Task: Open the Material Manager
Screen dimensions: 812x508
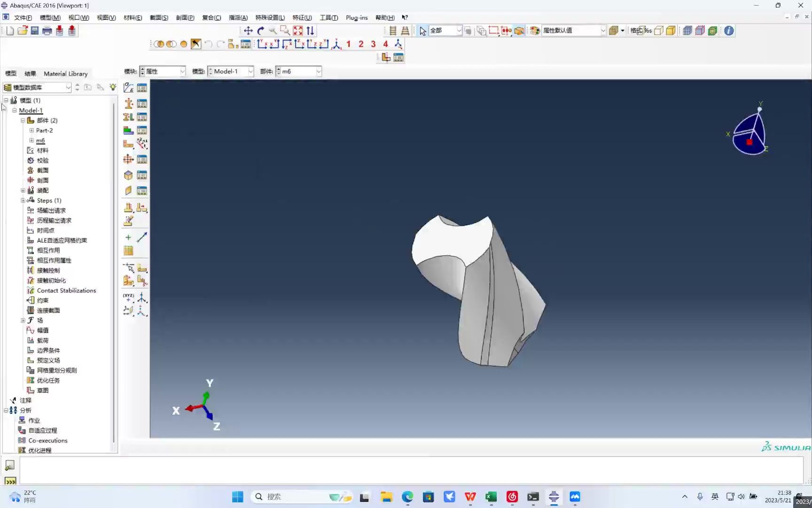Action: pyautogui.click(x=142, y=87)
